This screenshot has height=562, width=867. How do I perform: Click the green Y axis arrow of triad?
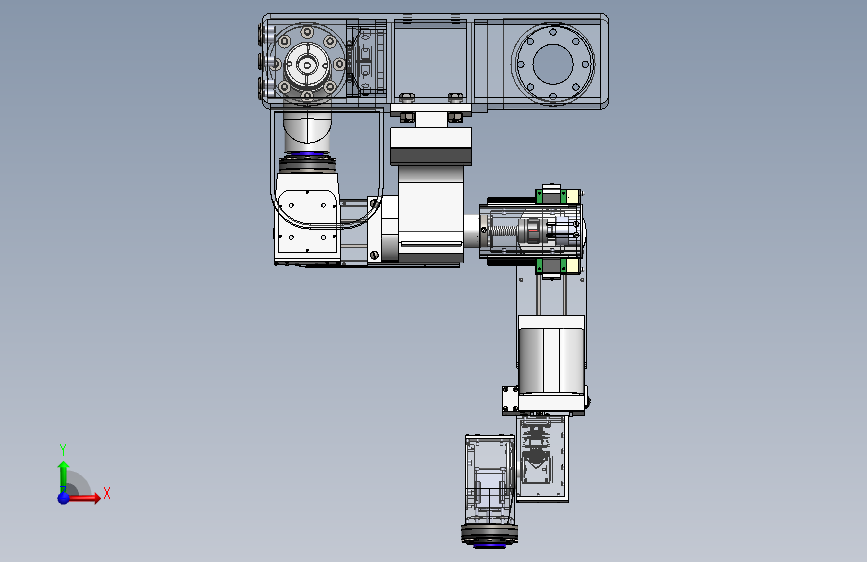coord(64,475)
